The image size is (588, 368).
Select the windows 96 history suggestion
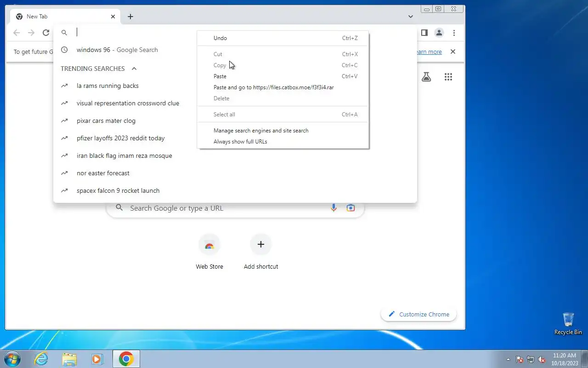(x=235, y=50)
